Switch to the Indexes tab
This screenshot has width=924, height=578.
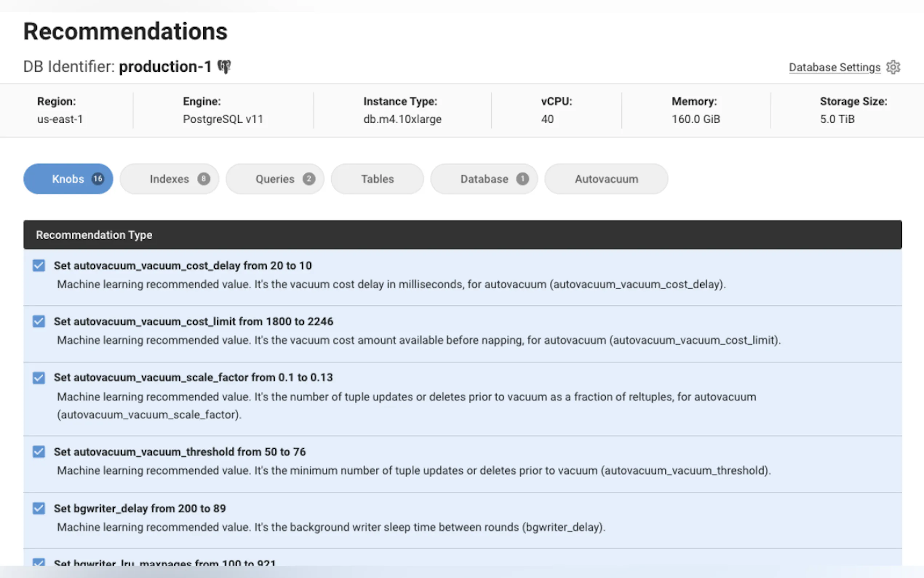pos(169,179)
